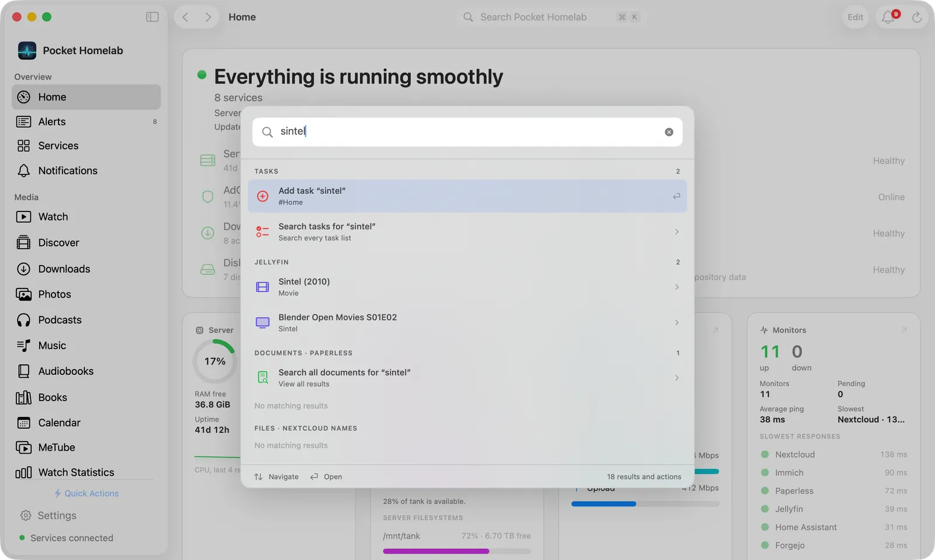The width and height of the screenshot is (935, 560).
Task: Click the Photos sidebar icon
Action: point(23,294)
